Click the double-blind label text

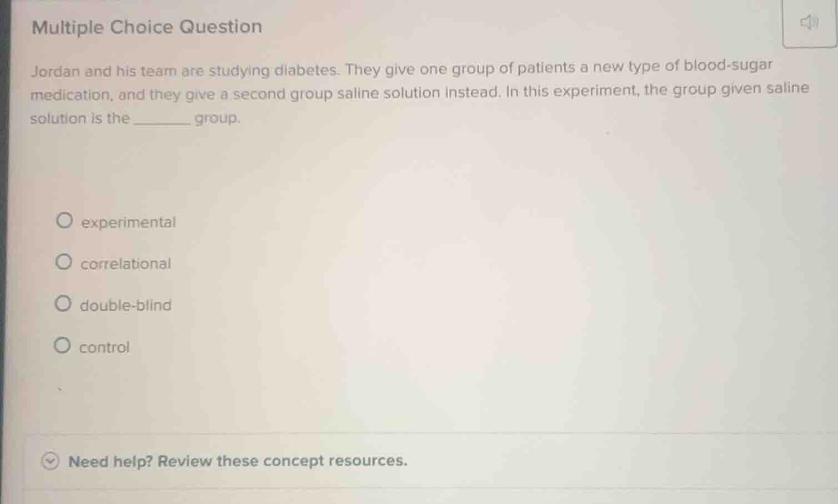tap(126, 304)
